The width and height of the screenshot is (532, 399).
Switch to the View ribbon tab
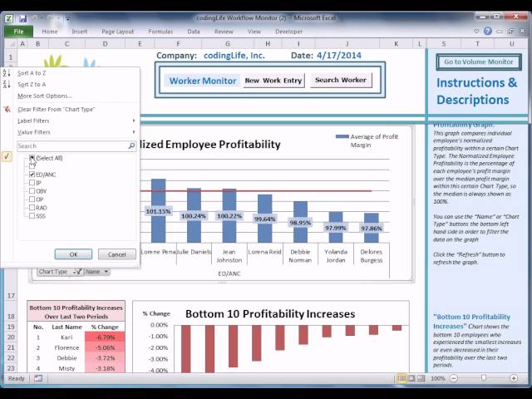click(254, 32)
